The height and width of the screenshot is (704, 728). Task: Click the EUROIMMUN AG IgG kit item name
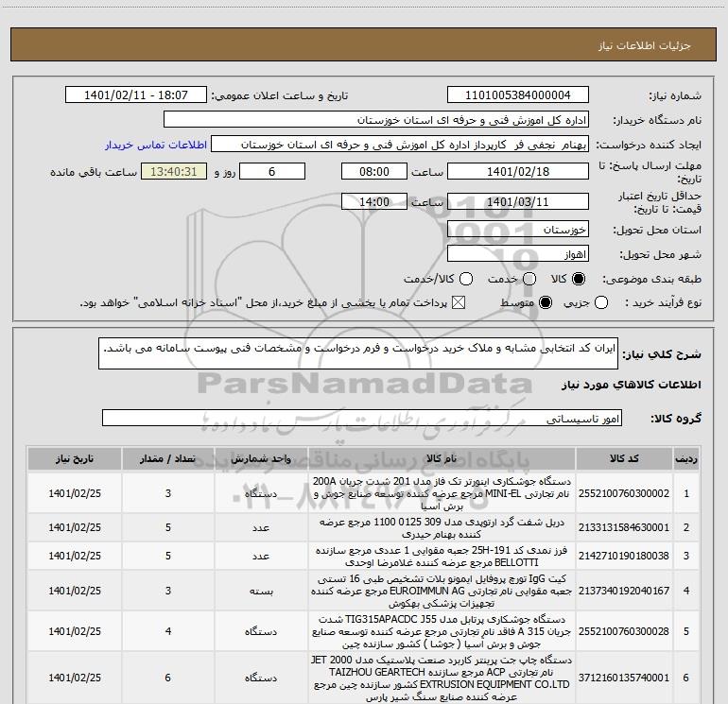[442, 591]
